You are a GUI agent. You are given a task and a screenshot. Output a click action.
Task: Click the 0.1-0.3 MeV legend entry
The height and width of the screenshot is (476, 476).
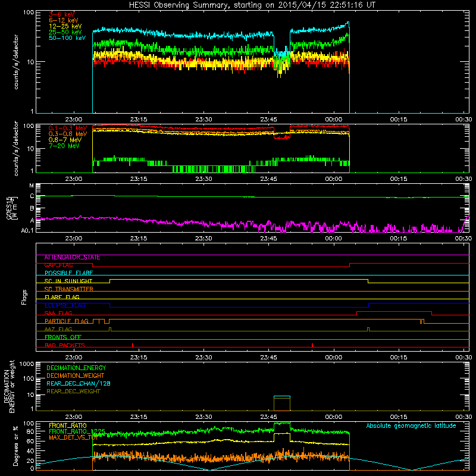click(68, 128)
